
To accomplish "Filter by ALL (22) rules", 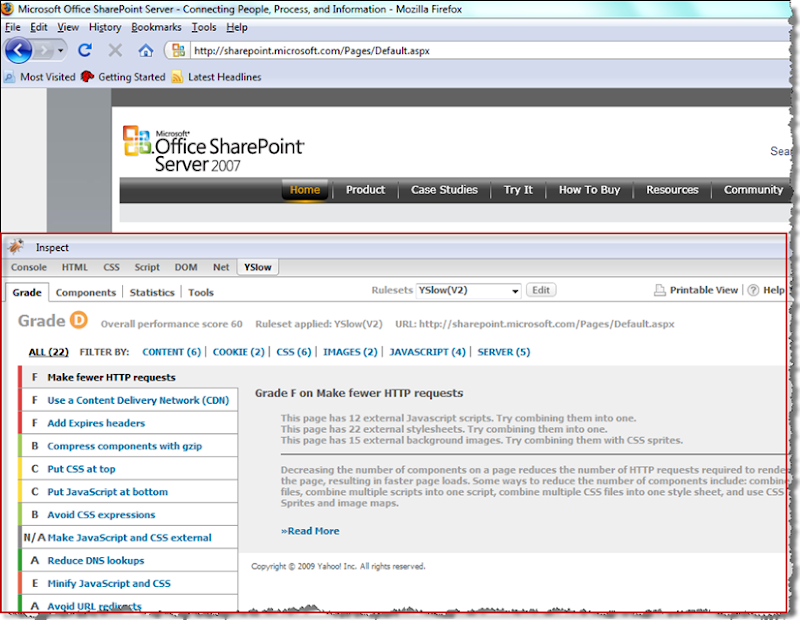I will pos(48,352).
